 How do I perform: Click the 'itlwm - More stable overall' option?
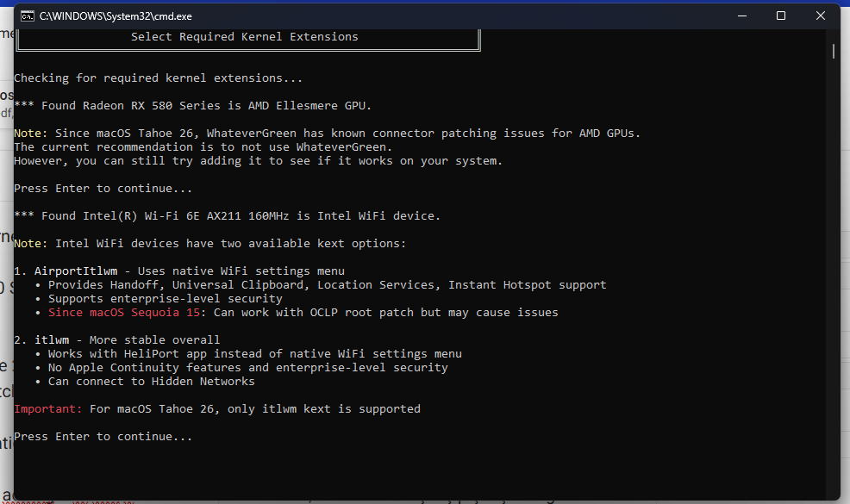(127, 340)
